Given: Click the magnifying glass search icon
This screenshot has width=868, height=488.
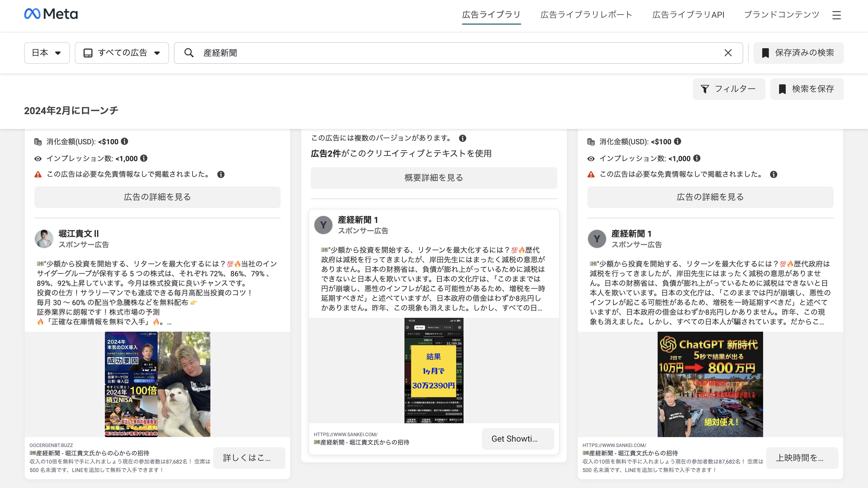Looking at the screenshot, I should point(189,53).
